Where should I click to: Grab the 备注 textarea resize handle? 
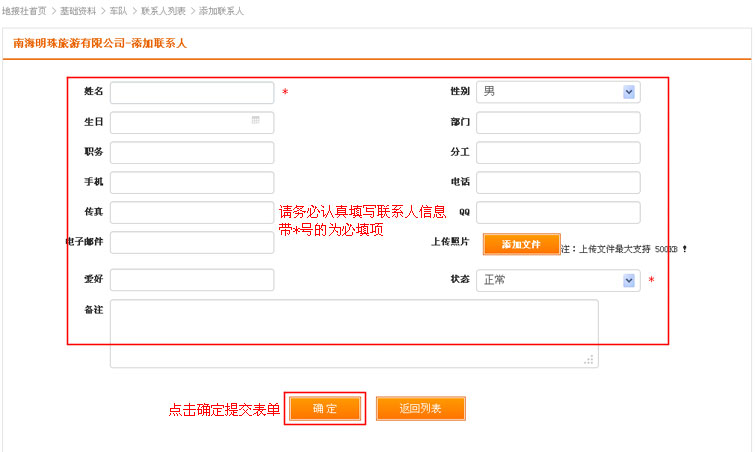[x=590, y=359]
